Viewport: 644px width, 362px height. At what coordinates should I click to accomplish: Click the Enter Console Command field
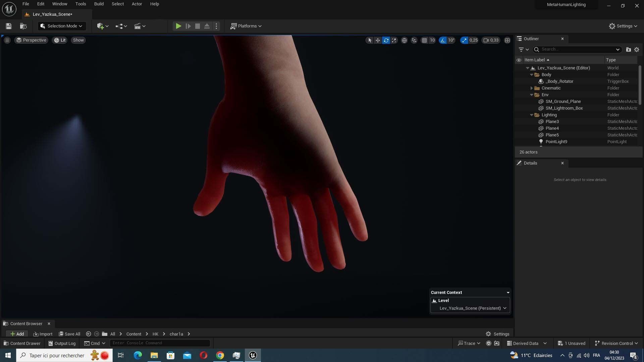click(160, 343)
